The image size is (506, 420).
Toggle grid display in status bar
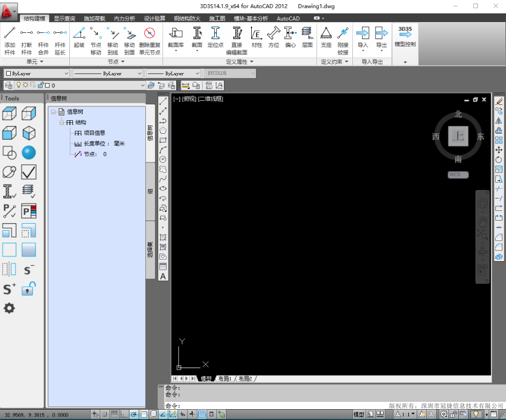pos(114,414)
